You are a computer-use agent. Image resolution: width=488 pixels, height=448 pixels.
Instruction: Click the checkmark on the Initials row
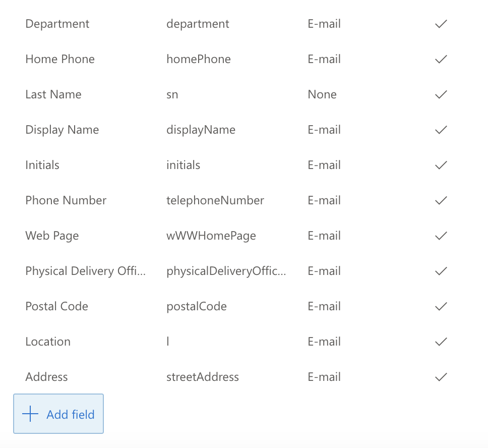pyautogui.click(x=440, y=165)
